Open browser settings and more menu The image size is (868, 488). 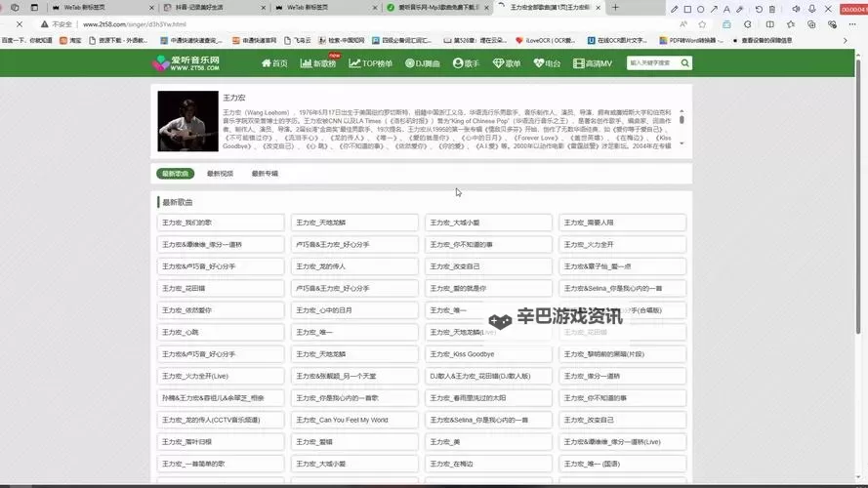tap(852, 24)
